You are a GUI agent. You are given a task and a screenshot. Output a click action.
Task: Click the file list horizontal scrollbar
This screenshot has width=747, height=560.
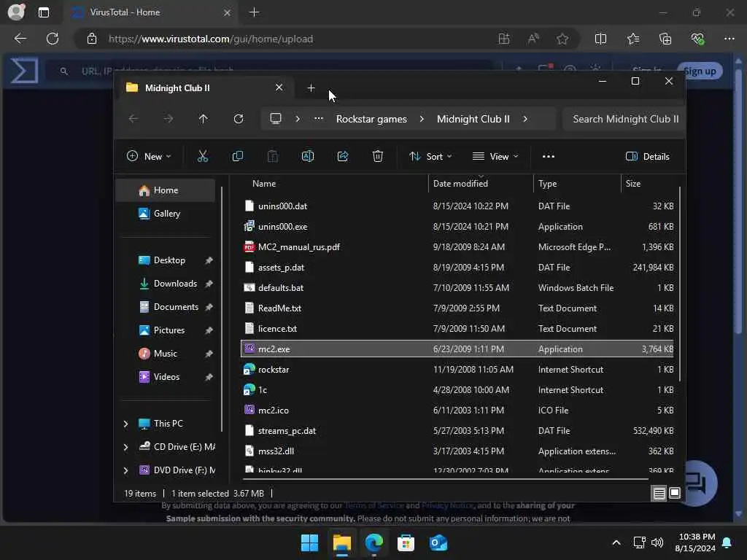(446, 478)
